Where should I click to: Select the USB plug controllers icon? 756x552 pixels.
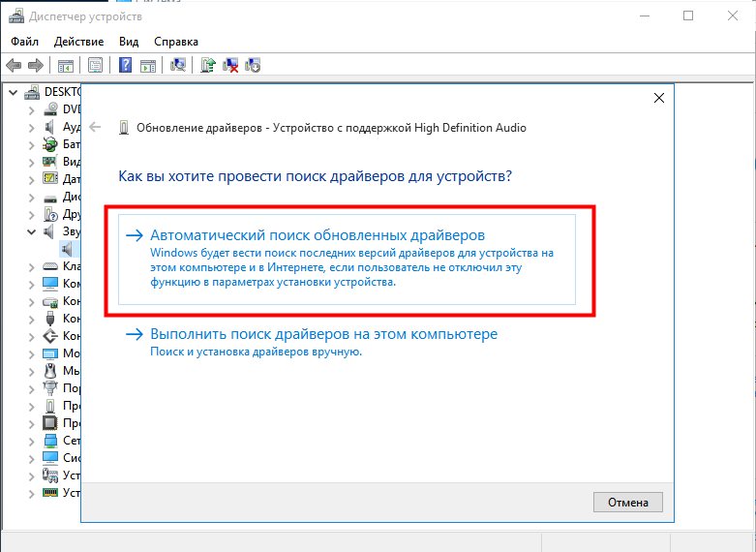50,319
